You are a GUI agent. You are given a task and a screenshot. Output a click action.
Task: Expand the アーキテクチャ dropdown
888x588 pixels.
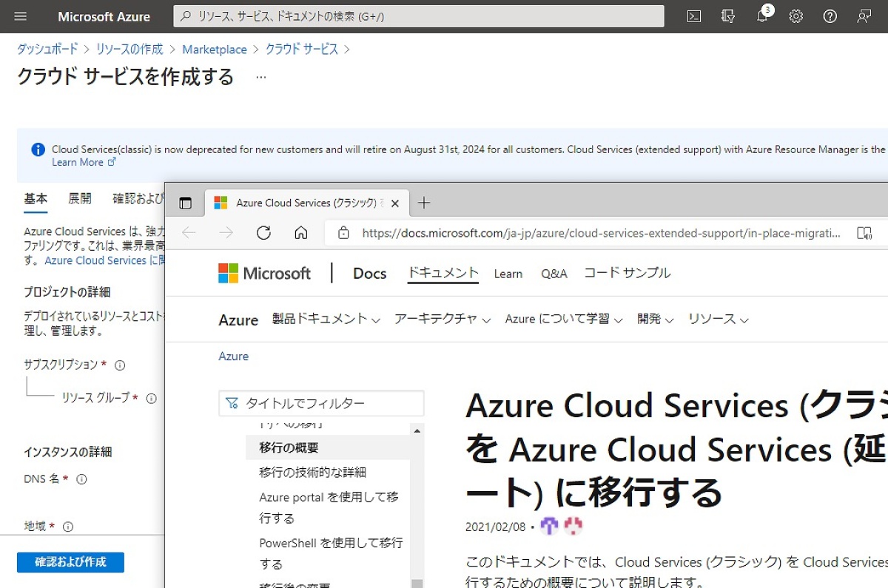(443, 320)
